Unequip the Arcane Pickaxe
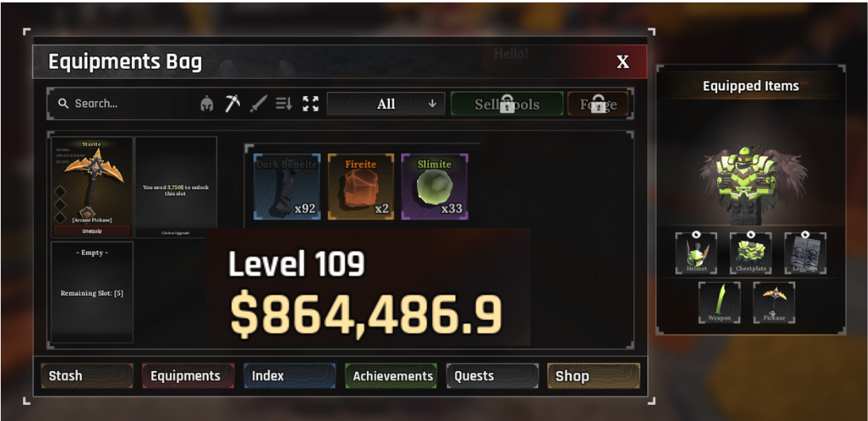Image resolution: width=868 pixels, height=421 pixels. tap(92, 231)
